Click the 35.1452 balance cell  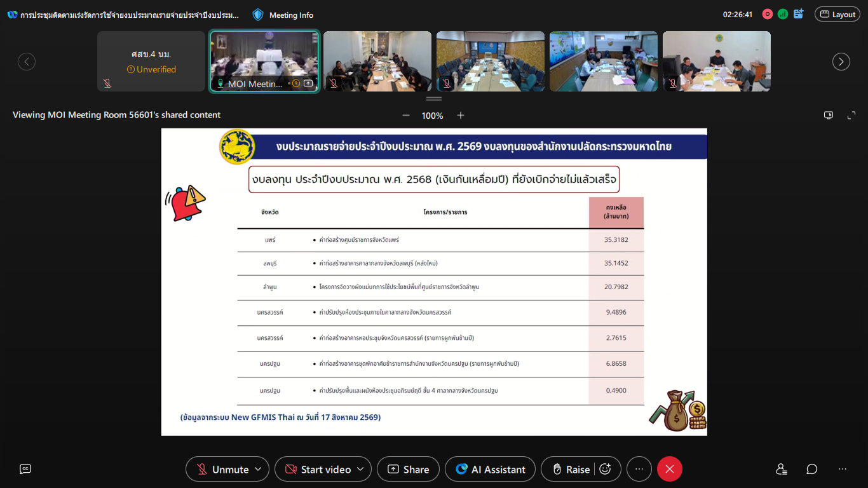tap(616, 263)
